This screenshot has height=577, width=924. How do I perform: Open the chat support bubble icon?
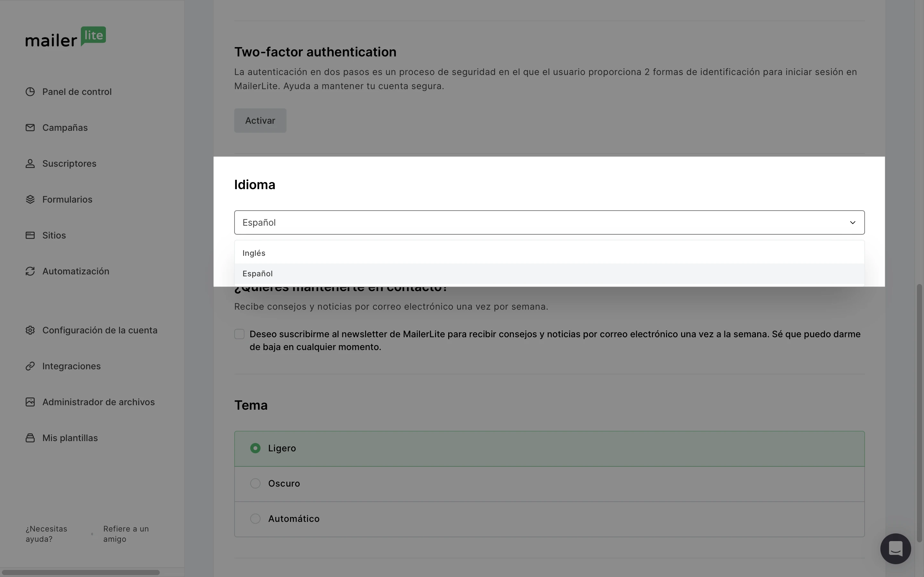tap(895, 549)
